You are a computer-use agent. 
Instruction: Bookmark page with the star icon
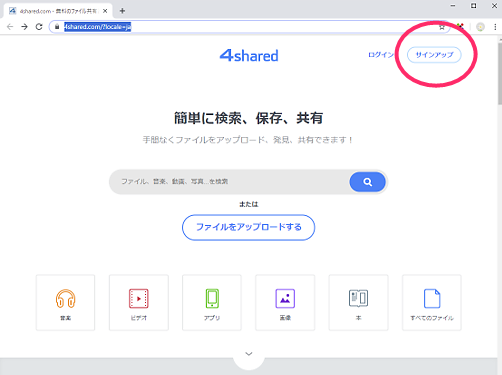coord(442,27)
